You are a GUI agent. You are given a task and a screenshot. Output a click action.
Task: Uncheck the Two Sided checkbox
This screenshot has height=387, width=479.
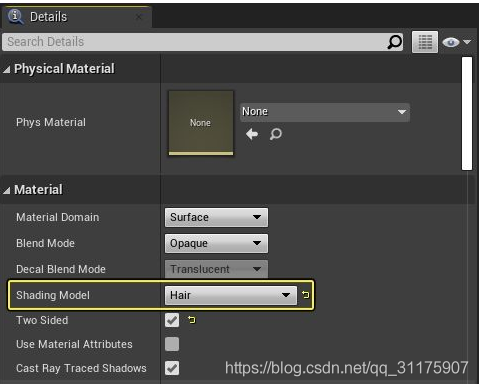point(172,320)
